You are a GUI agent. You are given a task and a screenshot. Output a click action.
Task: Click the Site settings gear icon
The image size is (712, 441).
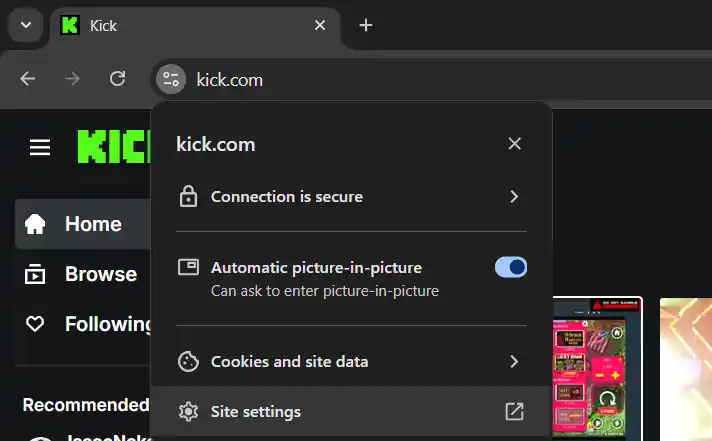click(x=188, y=411)
